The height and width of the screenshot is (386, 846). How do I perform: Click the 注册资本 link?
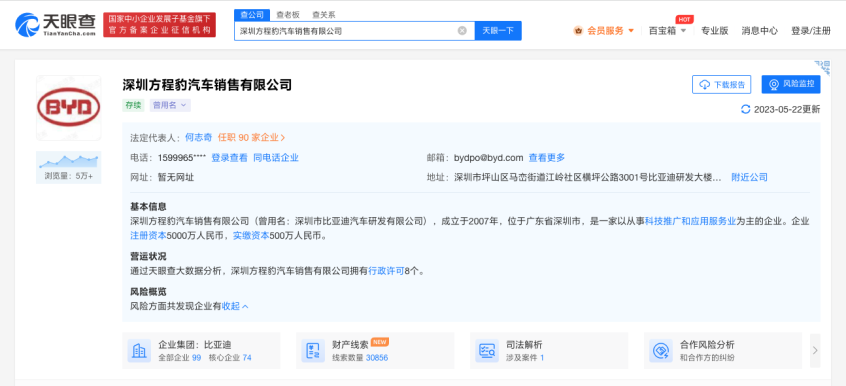[x=148, y=236]
